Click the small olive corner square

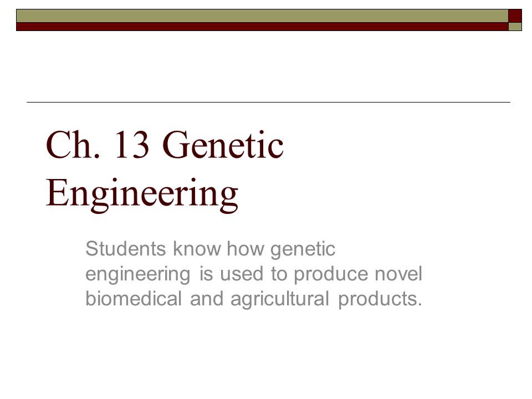point(515,27)
